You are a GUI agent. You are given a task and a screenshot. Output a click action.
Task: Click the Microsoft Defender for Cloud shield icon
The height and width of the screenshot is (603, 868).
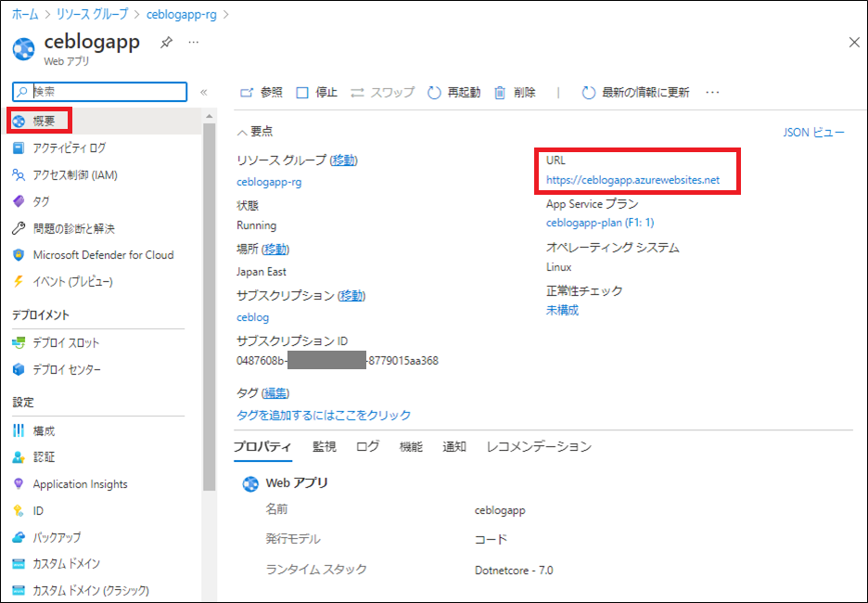click(19, 255)
